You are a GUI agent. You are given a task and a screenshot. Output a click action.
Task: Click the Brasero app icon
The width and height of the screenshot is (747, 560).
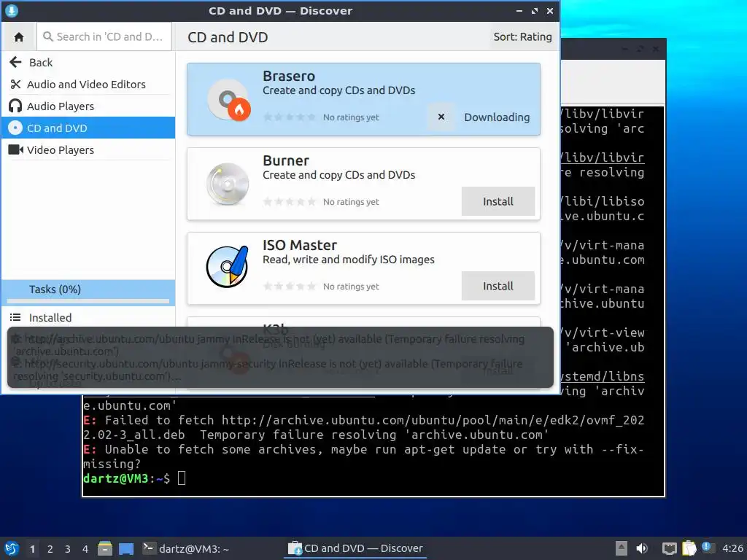point(228,99)
